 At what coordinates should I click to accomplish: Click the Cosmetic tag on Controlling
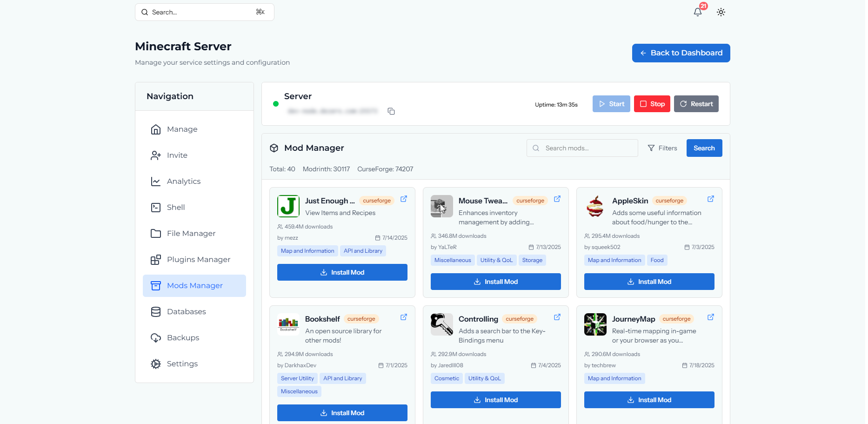tap(447, 378)
